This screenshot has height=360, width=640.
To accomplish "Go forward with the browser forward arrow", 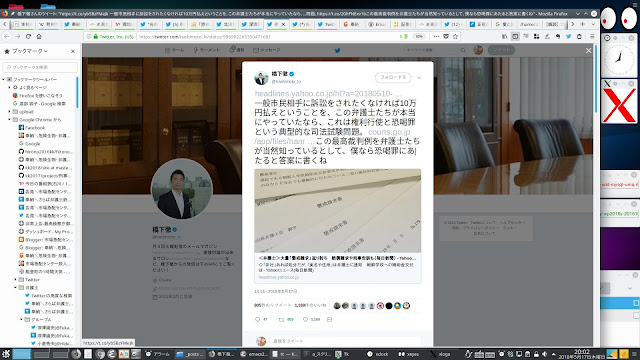I will [x=18, y=36].
